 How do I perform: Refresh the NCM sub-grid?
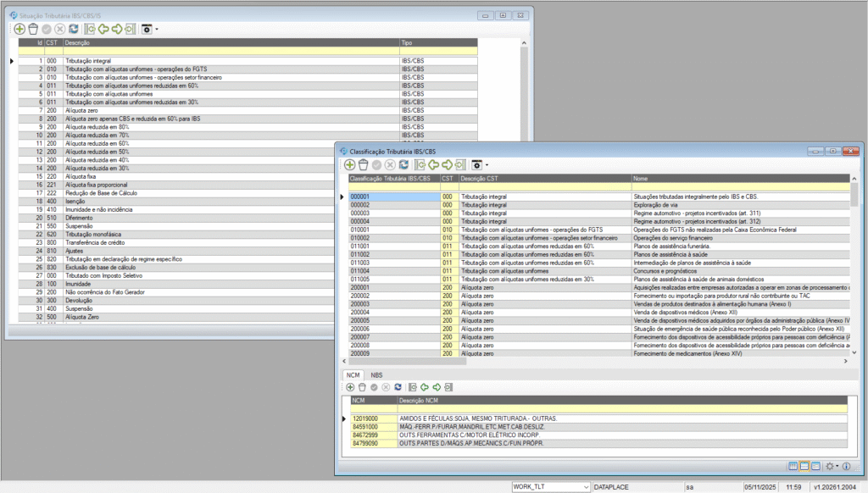398,386
